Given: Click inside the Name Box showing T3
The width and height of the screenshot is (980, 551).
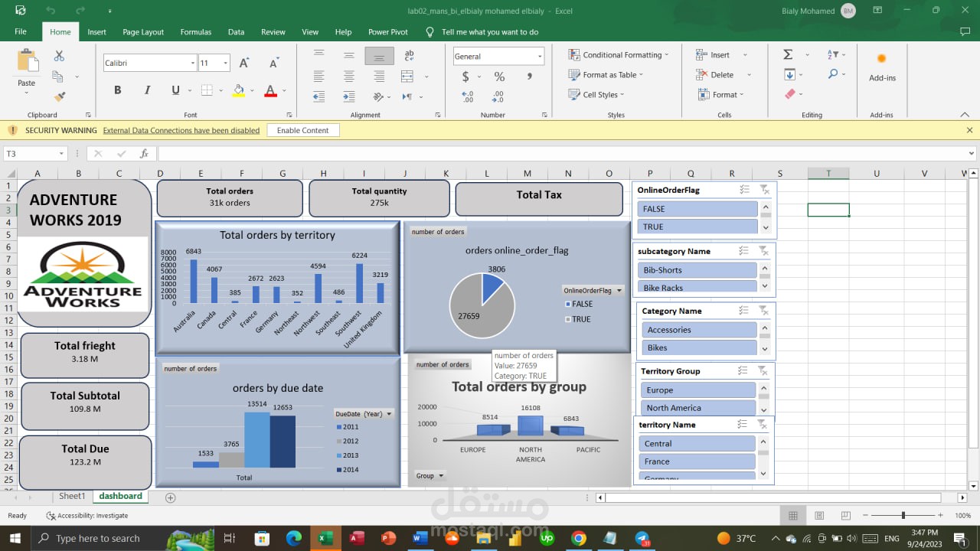Looking at the screenshot, I should (x=29, y=154).
